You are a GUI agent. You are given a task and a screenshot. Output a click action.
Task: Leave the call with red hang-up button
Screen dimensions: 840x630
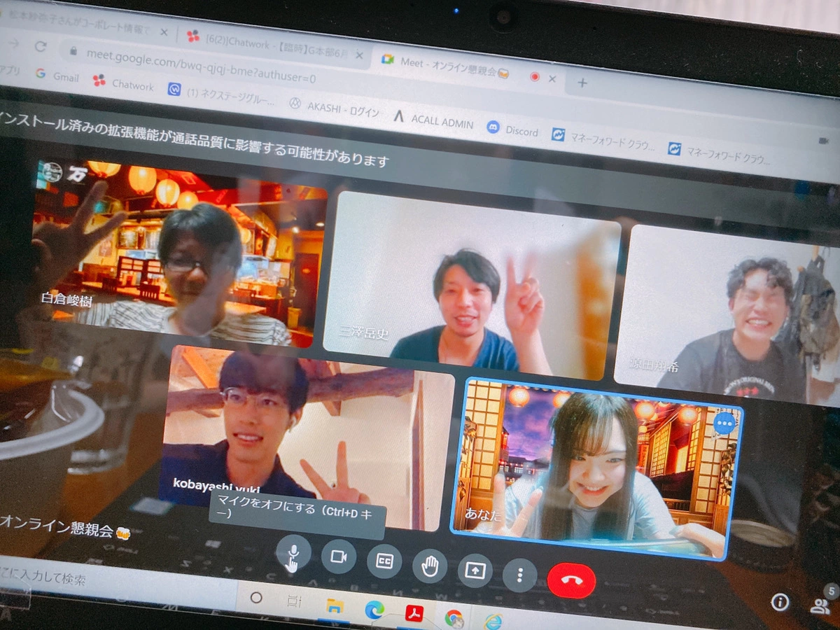pos(572,580)
